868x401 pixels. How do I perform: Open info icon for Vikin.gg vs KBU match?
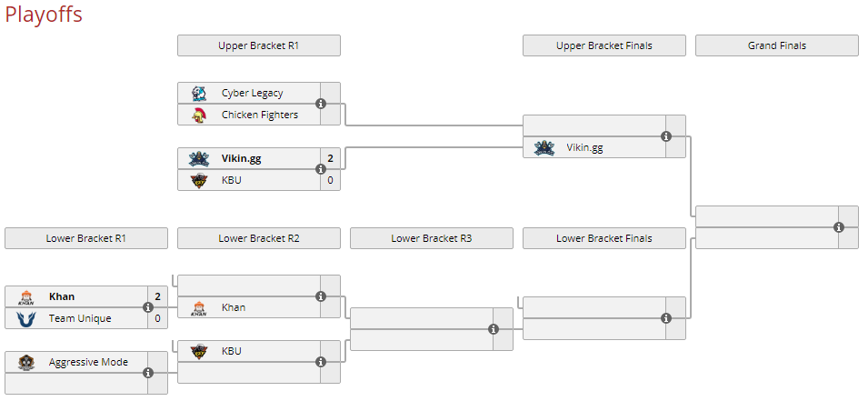coord(321,169)
